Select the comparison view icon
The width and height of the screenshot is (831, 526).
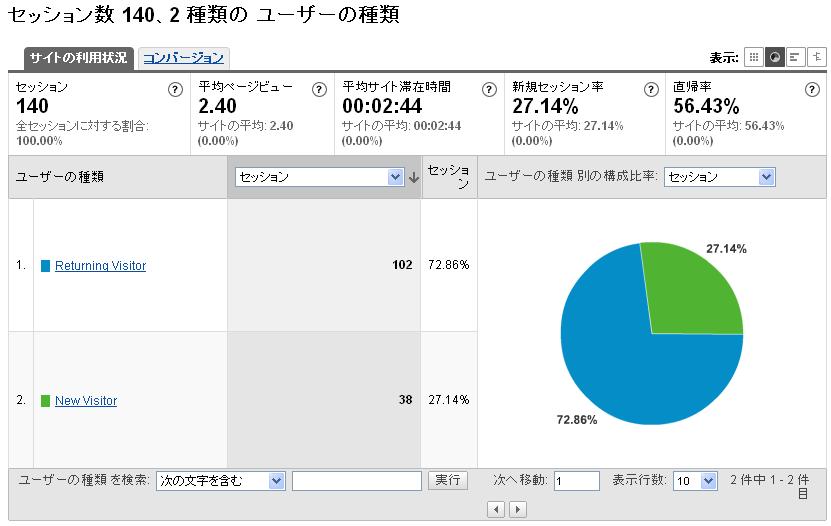(x=817, y=57)
